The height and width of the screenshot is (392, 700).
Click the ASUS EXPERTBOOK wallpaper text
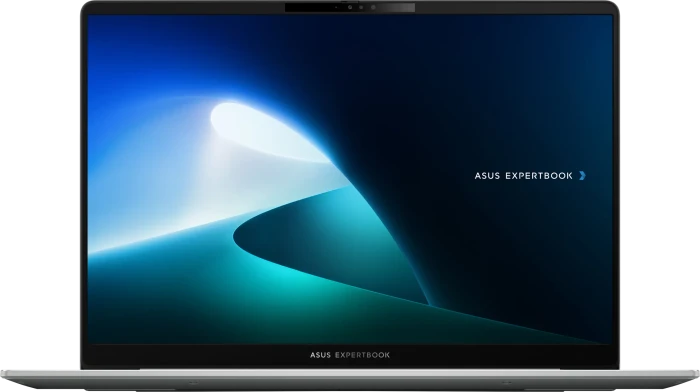click(x=523, y=176)
